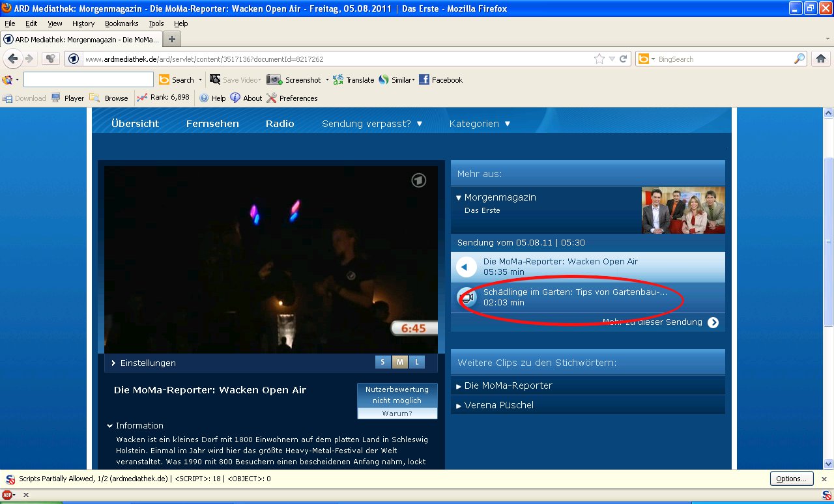The width and height of the screenshot is (834, 504).
Task: Open the 'Sendung verpasst?' dropdown
Action: [x=372, y=124]
